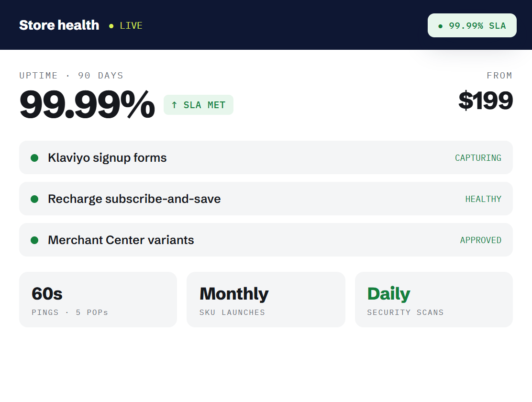Click the HEALTHY status label

pos(483,199)
